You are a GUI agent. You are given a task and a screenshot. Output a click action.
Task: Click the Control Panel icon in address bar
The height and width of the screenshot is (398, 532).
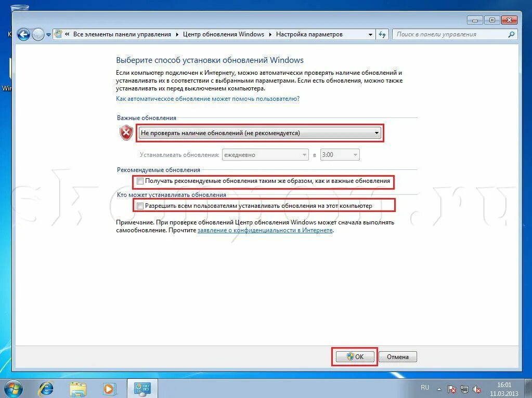pos(58,34)
